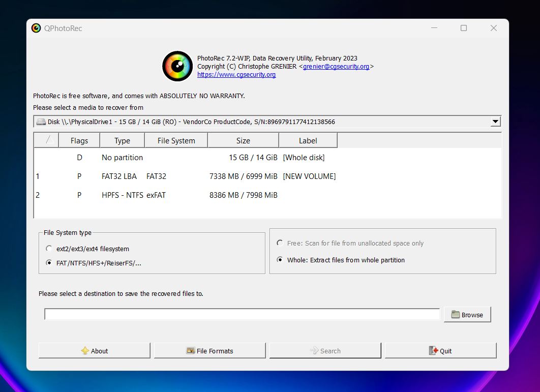The height and width of the screenshot is (392, 540).
Task: Open the About dialog
Action: pyautogui.click(x=95, y=351)
